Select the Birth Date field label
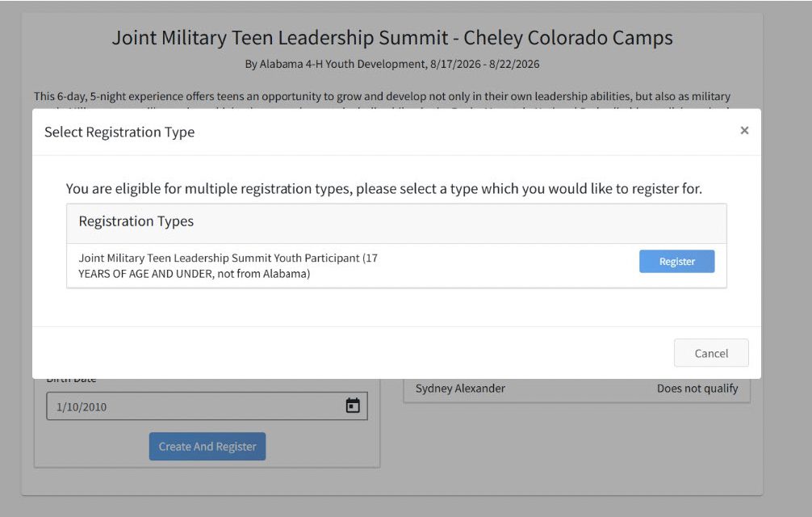The image size is (812, 517). 72,377
